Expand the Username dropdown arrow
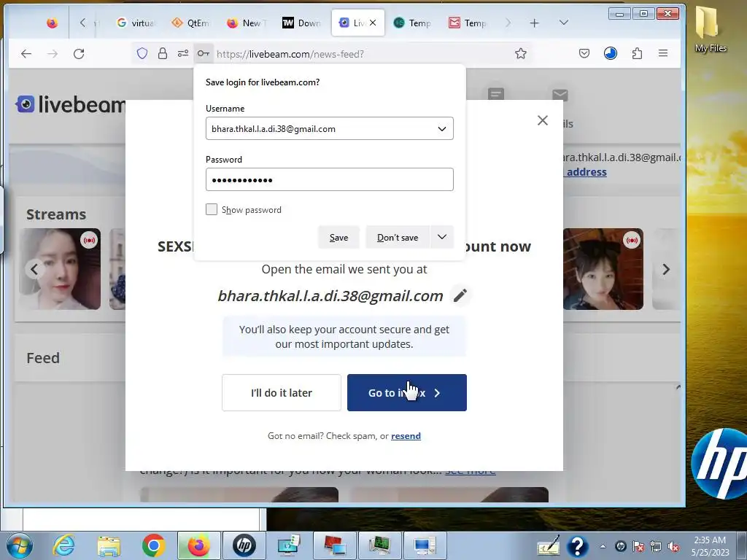 [442, 129]
